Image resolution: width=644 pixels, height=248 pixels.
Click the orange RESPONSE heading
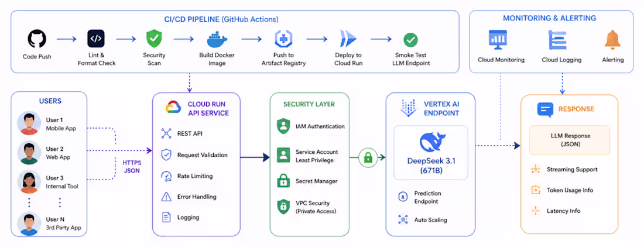[x=576, y=109]
